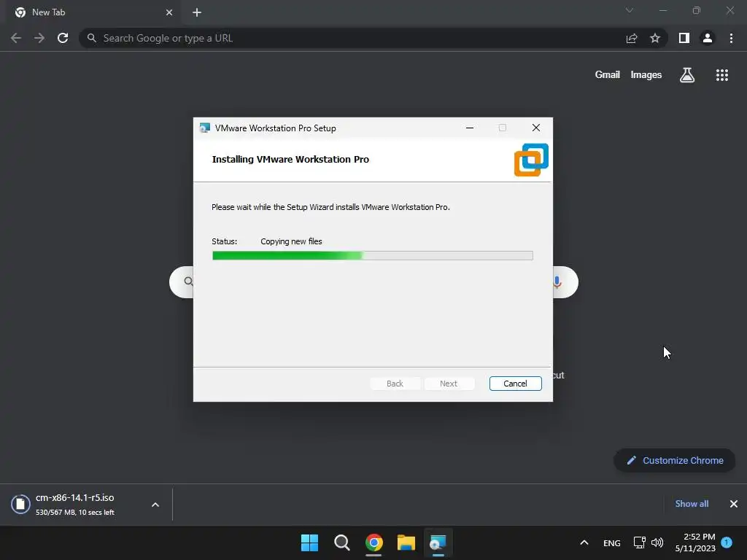Open Gmail link
Image resolution: width=747 pixels, height=560 pixels.
608,75
